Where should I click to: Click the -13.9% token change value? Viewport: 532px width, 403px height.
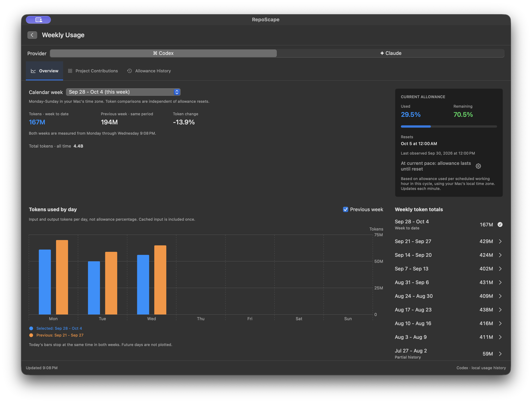pos(184,122)
